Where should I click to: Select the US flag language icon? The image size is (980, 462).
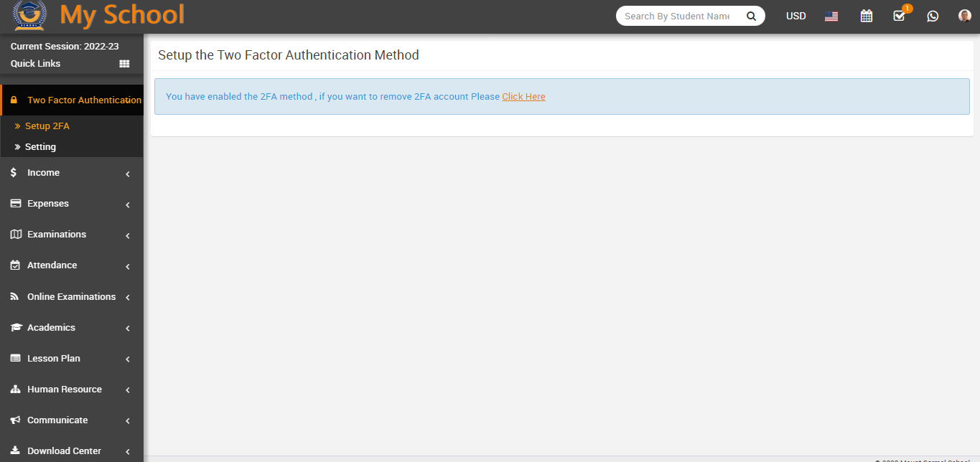[x=831, y=16]
